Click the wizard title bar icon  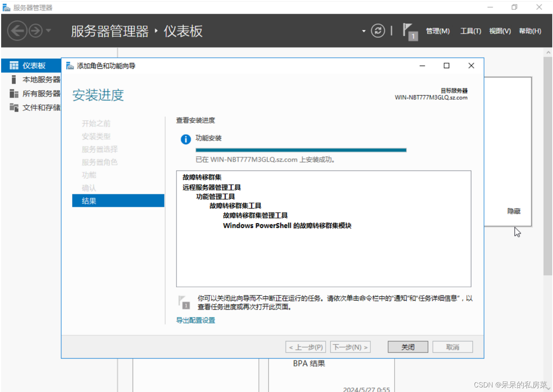coord(70,66)
